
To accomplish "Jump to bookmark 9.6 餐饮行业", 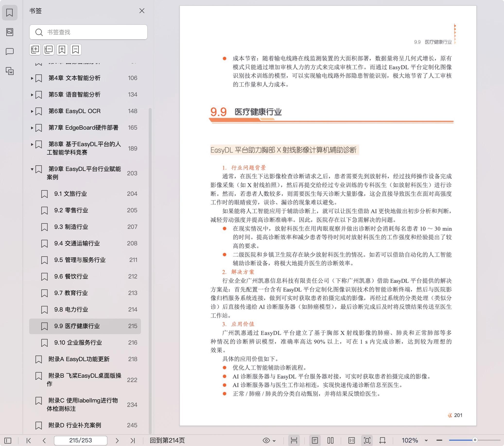I will coord(71,277).
